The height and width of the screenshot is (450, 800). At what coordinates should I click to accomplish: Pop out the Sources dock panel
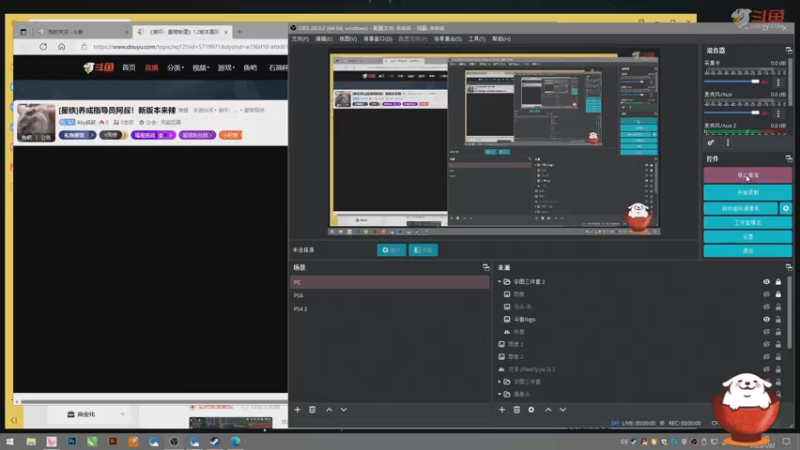point(789,267)
